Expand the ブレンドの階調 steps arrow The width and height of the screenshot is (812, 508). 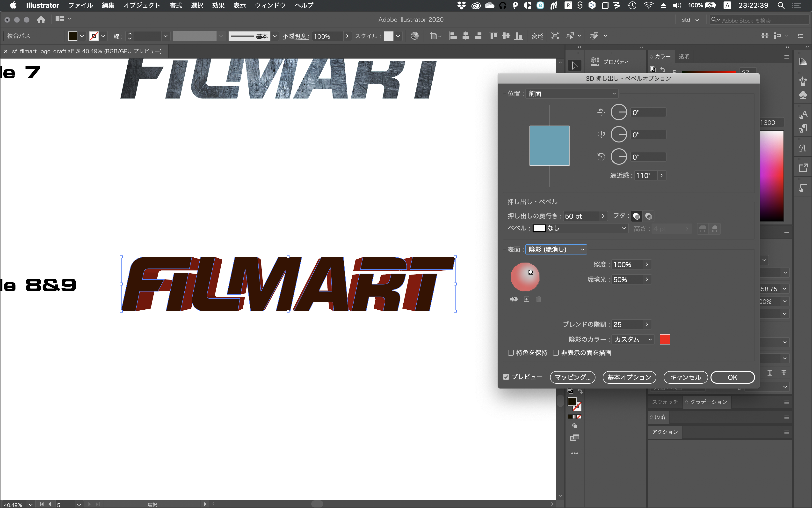pos(647,325)
